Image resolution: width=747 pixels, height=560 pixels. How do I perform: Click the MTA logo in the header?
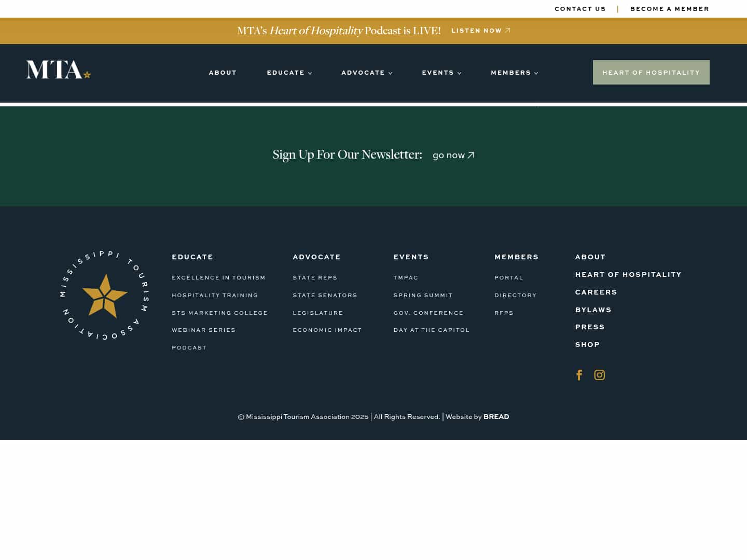58,69
